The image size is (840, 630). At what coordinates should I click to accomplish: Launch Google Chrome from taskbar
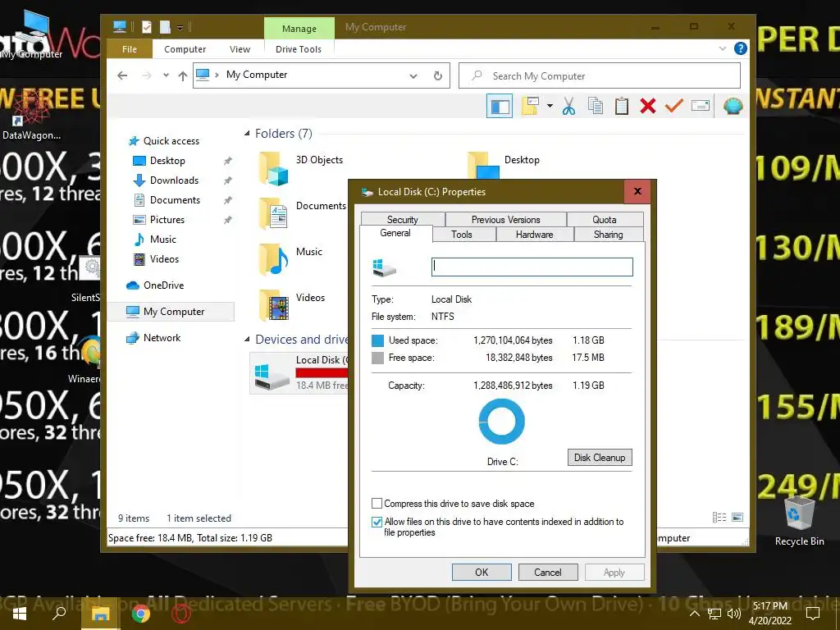point(141,614)
